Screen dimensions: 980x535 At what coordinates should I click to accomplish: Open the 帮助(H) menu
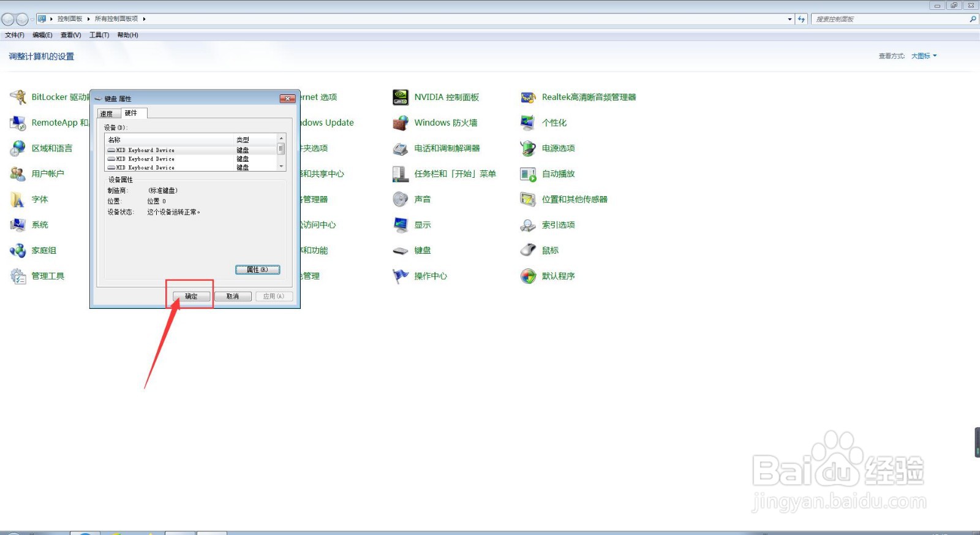[128, 35]
